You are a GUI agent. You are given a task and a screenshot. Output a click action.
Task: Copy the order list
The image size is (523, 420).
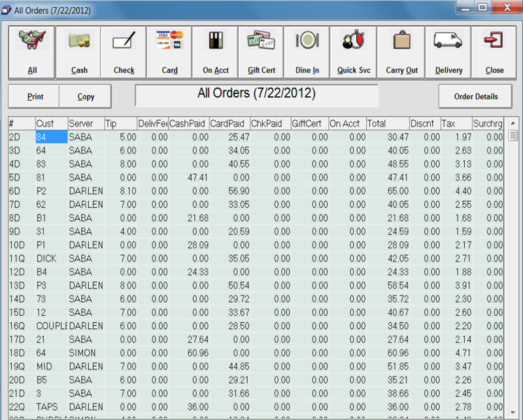pos(86,96)
